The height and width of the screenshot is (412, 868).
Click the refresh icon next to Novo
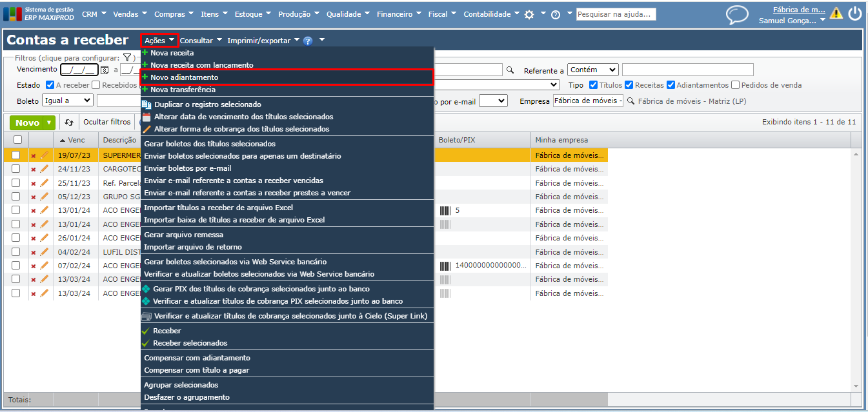point(70,123)
